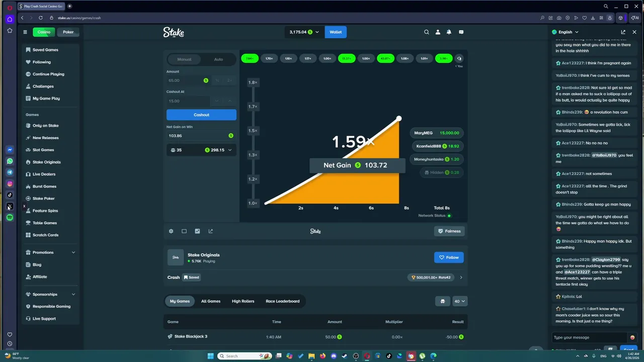The image size is (644, 362).
Task: Open Telegram in browser sidebar
Action: [x=10, y=172]
